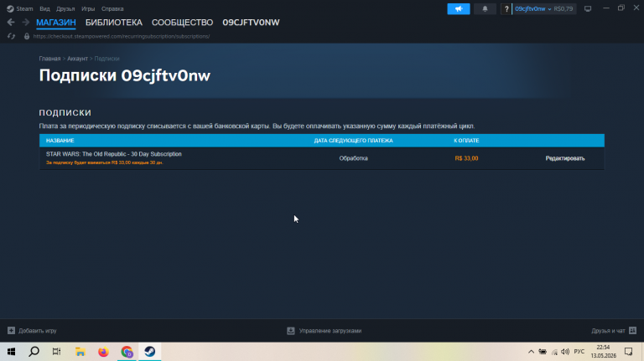Show hidden tray icons chevron
Screen dimensions: 644x361
[531, 352]
